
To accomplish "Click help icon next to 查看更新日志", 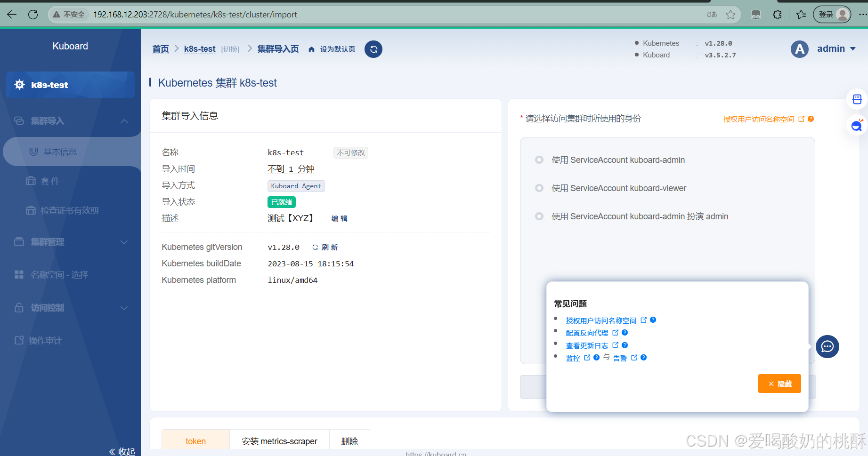I will click(x=625, y=345).
